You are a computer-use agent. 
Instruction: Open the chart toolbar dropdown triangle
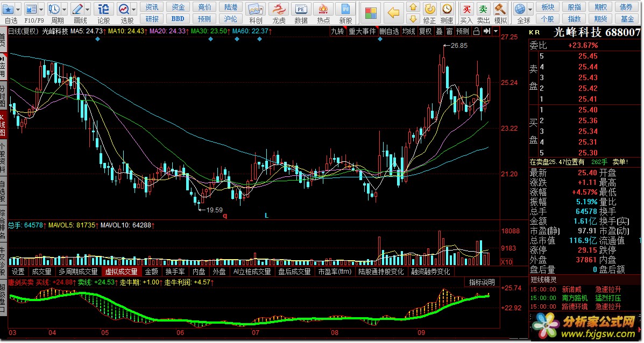[496, 31]
